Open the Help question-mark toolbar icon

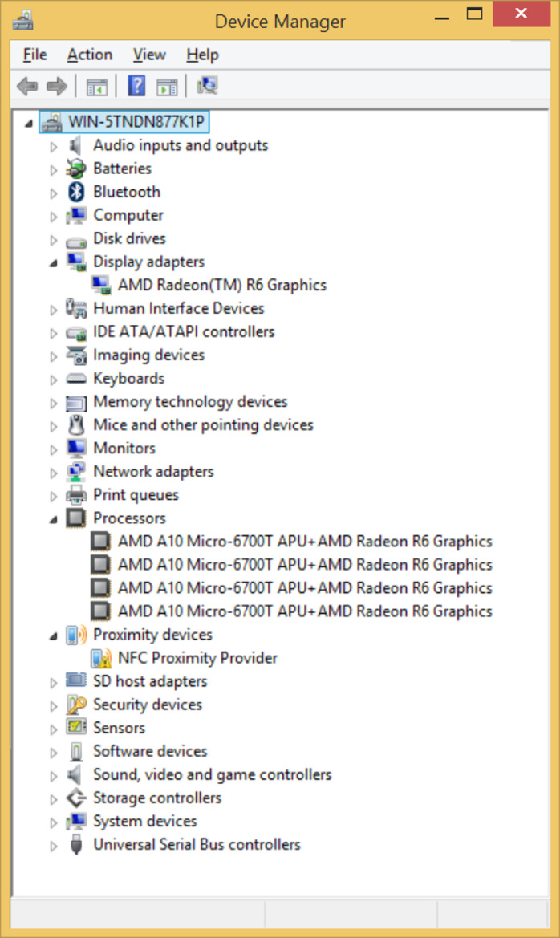tap(136, 86)
